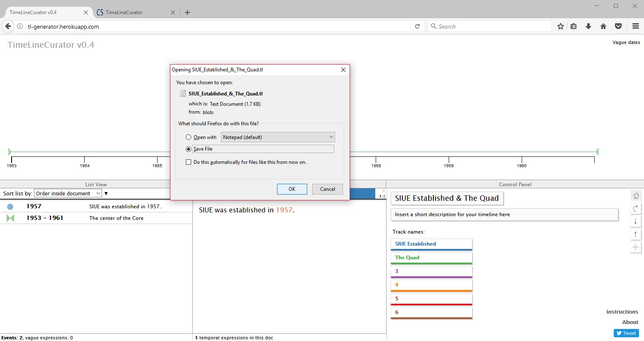Select the green 'The Quad' track swatch
This screenshot has width=644, height=341.
[431, 258]
